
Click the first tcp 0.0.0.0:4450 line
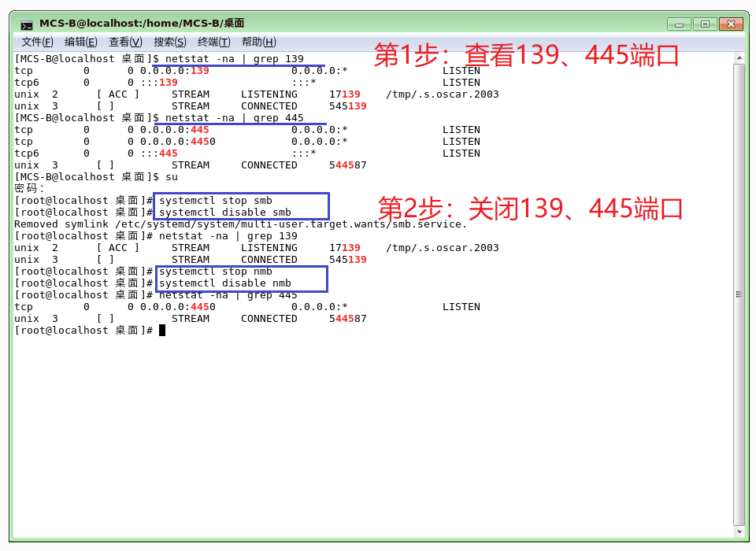click(247, 142)
